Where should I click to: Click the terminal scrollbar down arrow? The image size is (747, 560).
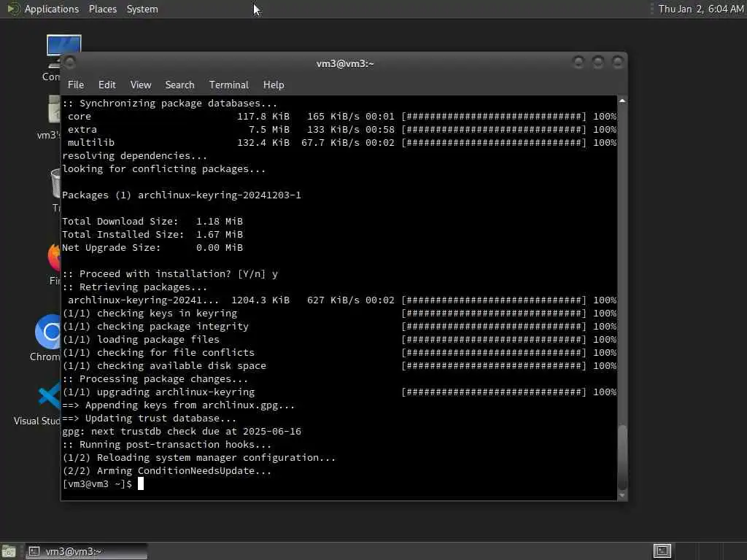[622, 495]
